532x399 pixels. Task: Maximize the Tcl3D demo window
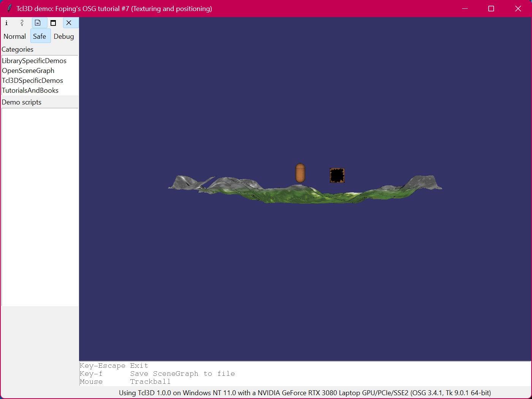click(x=491, y=8)
